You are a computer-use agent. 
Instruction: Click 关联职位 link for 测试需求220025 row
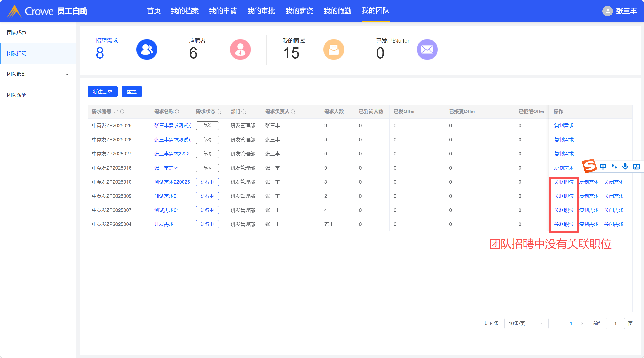coord(564,182)
